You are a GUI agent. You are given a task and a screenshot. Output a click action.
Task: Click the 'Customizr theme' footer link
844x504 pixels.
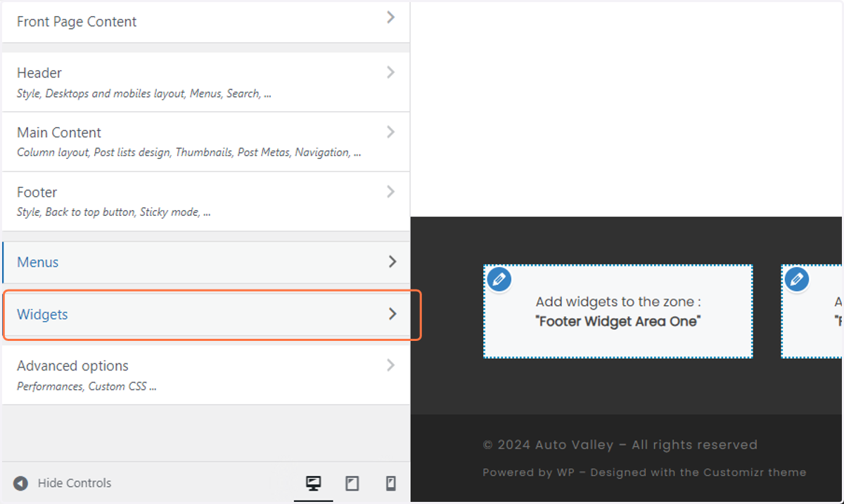pyautogui.click(x=754, y=472)
